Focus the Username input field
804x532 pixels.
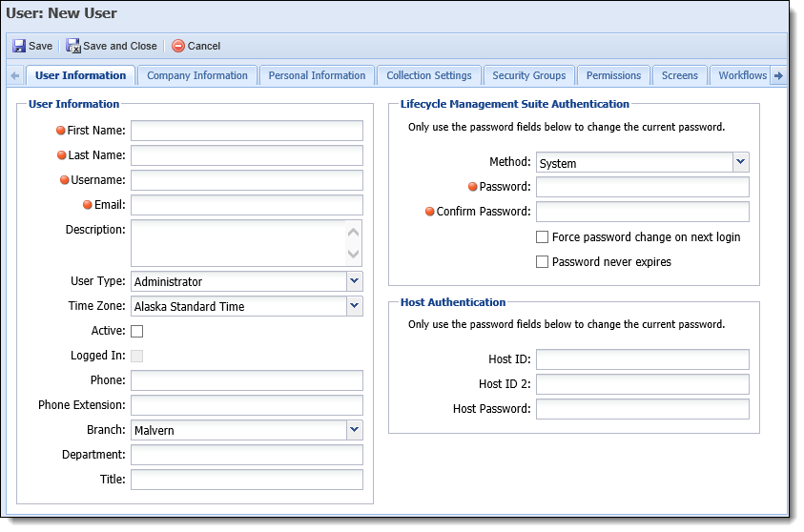(247, 180)
